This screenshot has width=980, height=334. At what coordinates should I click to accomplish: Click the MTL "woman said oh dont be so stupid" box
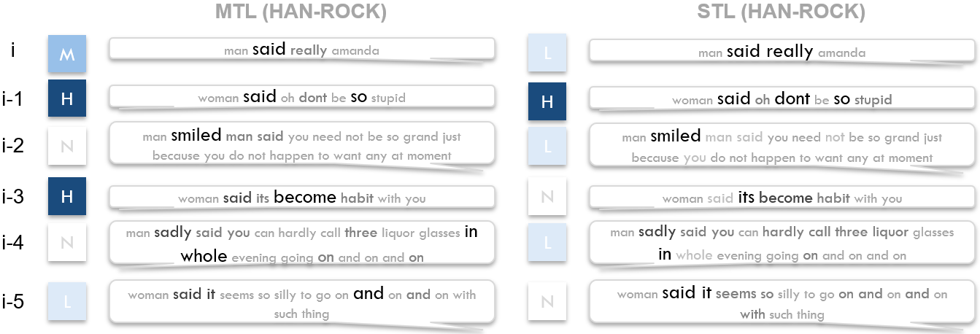pos(302,97)
